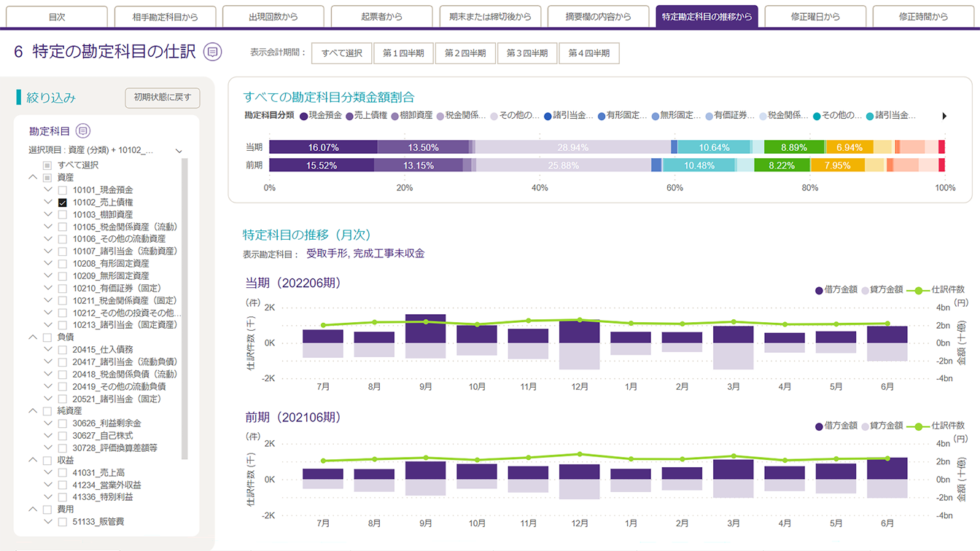This screenshot has width=980, height=551.
Task: Click the 特定科目の推移（月次） heading
Action: [307, 235]
